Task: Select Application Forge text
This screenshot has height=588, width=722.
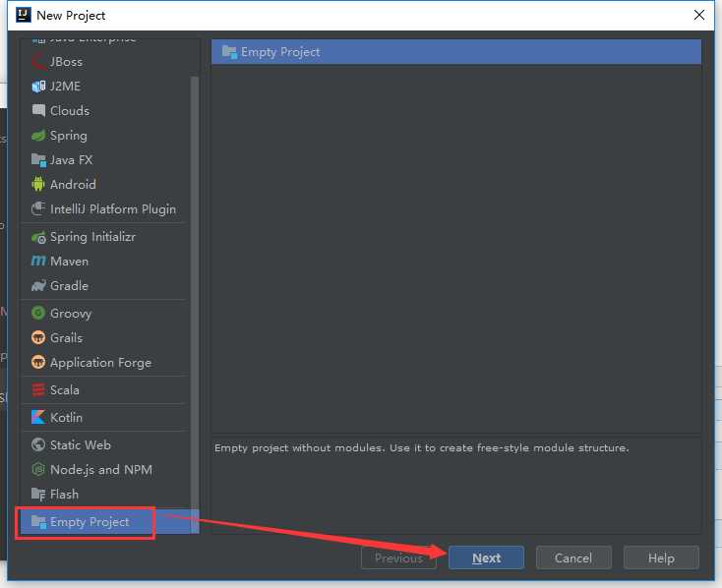Action: (x=100, y=363)
